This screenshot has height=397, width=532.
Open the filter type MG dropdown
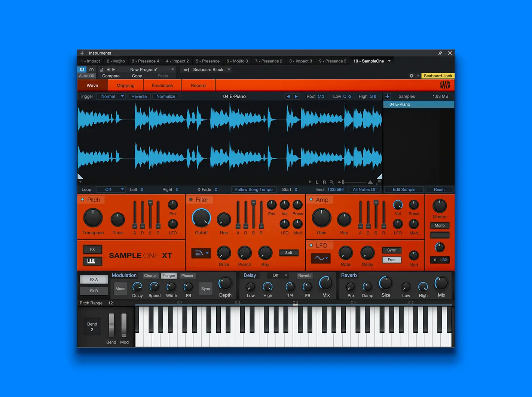coord(201,253)
